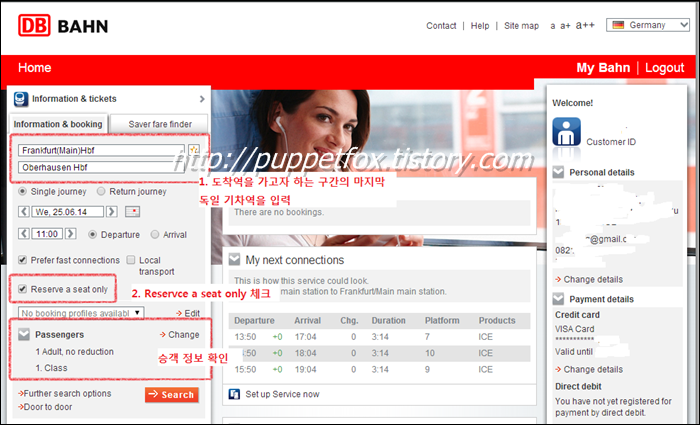Open Further search options link
Screen dimensions: 700x425
point(65,393)
